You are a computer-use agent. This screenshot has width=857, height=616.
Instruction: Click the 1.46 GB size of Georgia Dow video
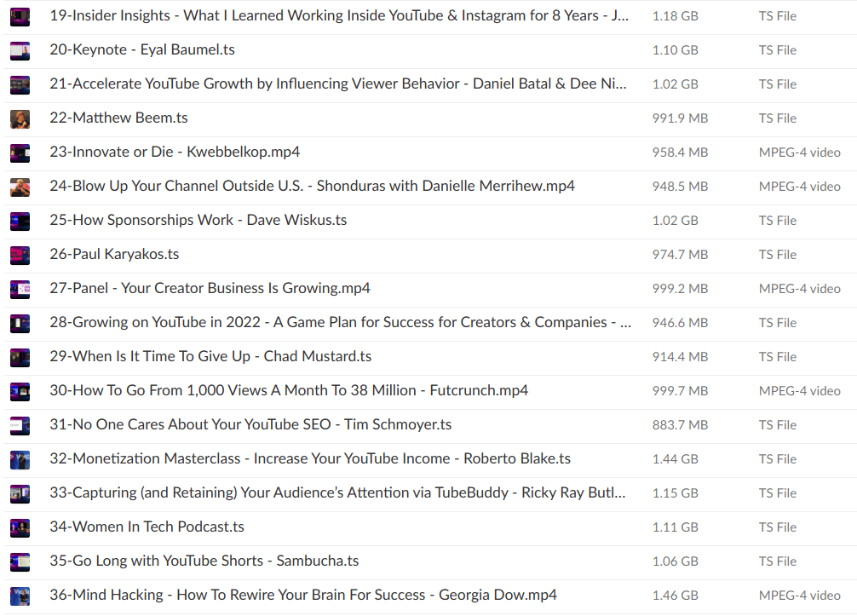675,596
